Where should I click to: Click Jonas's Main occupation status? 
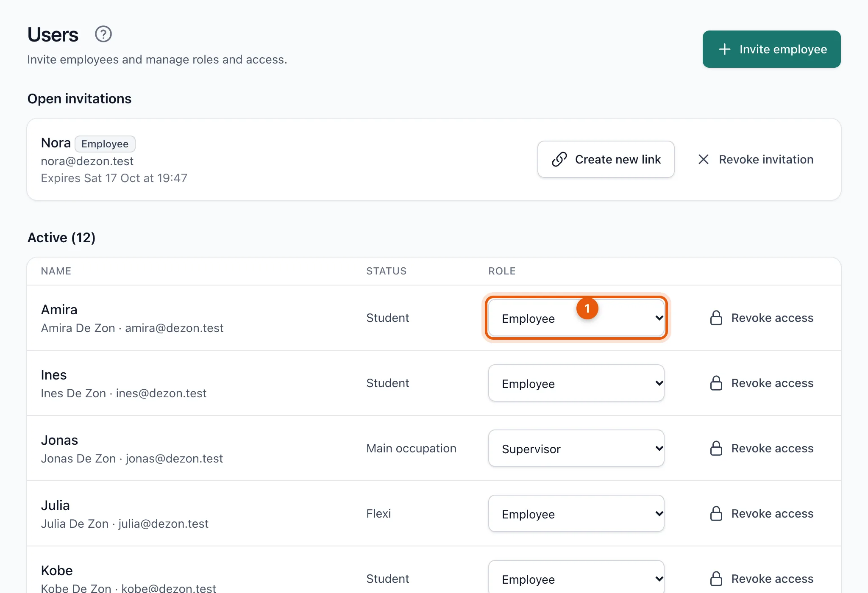[411, 448]
